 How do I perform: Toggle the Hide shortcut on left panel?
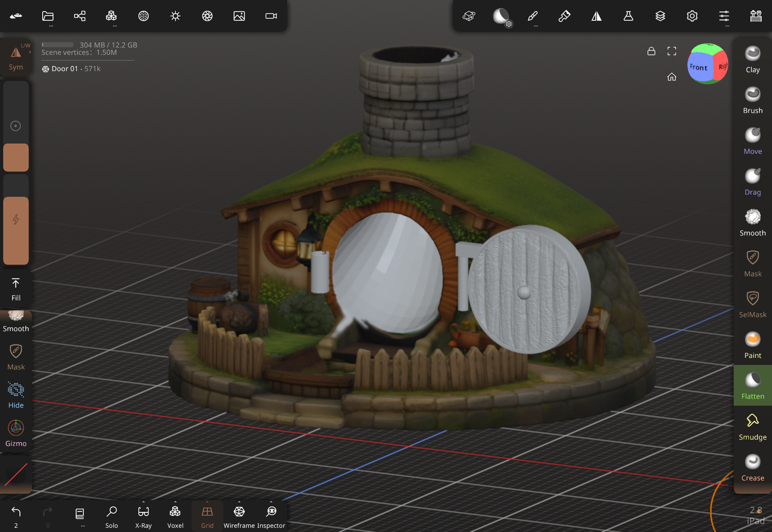point(16,395)
